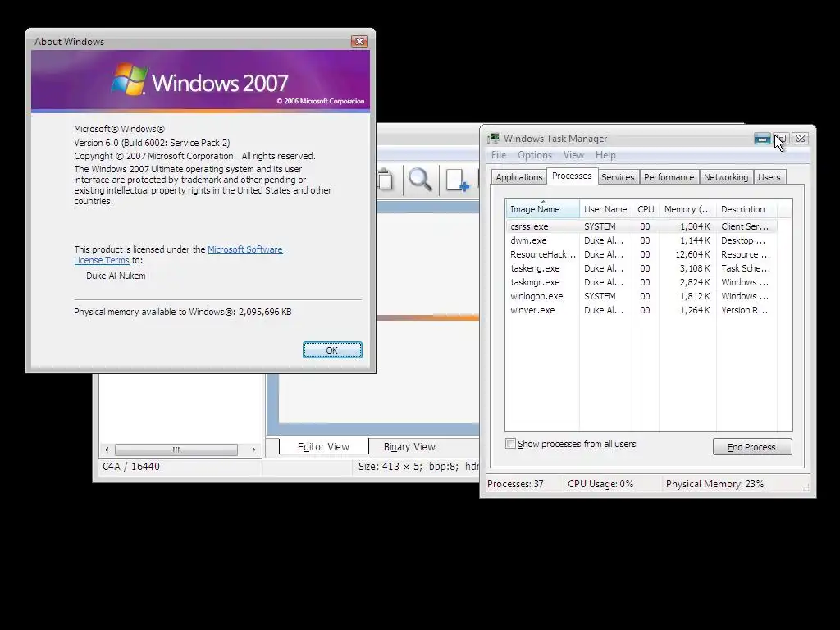This screenshot has width=840, height=630.
Task: Select the csrss.exe process row
Action: (641, 226)
